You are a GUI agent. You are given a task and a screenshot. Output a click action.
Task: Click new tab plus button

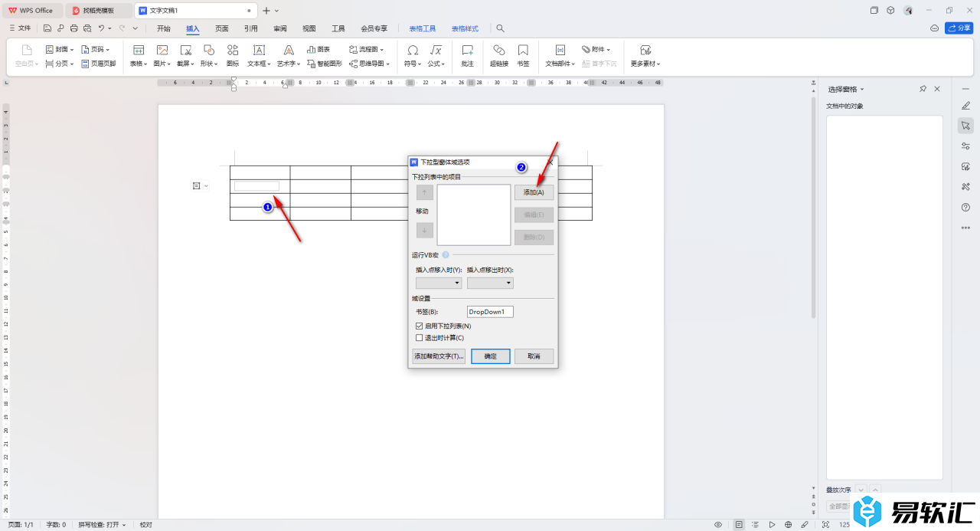pos(266,11)
